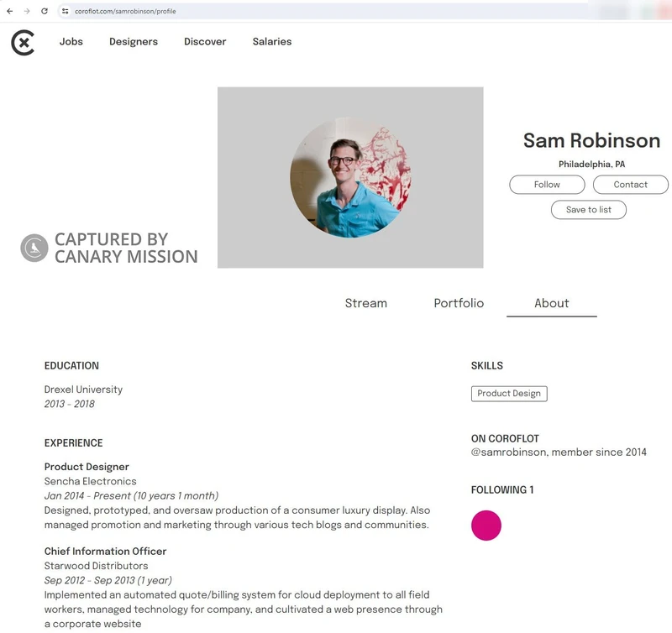Open the Designers navigation link

coord(134,41)
